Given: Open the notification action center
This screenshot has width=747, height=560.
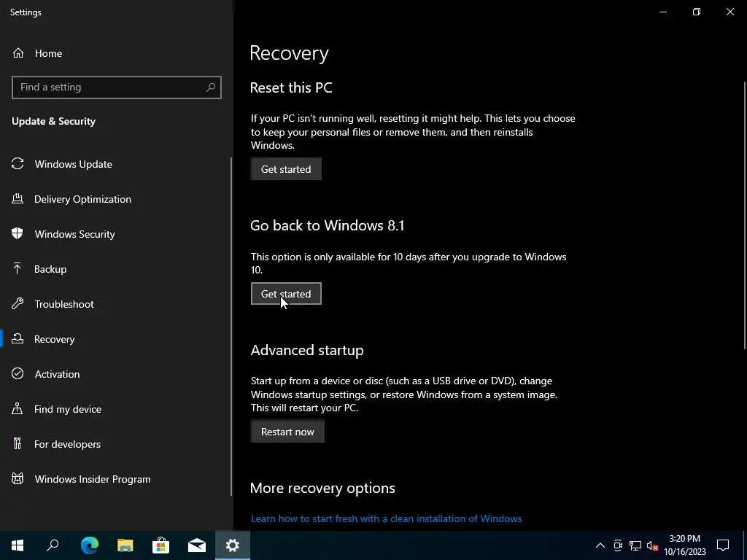Looking at the screenshot, I should (x=723, y=545).
